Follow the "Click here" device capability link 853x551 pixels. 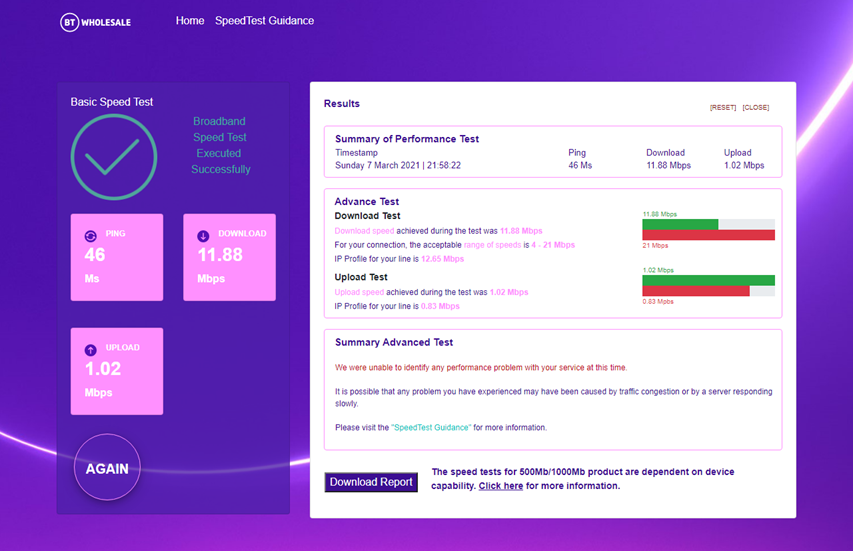pyautogui.click(x=500, y=486)
